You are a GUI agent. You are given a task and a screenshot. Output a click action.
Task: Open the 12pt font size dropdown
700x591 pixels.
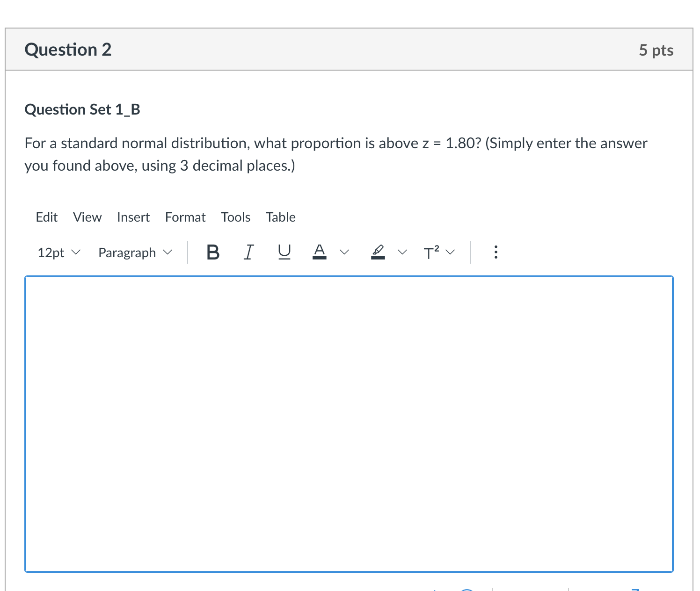(x=58, y=252)
